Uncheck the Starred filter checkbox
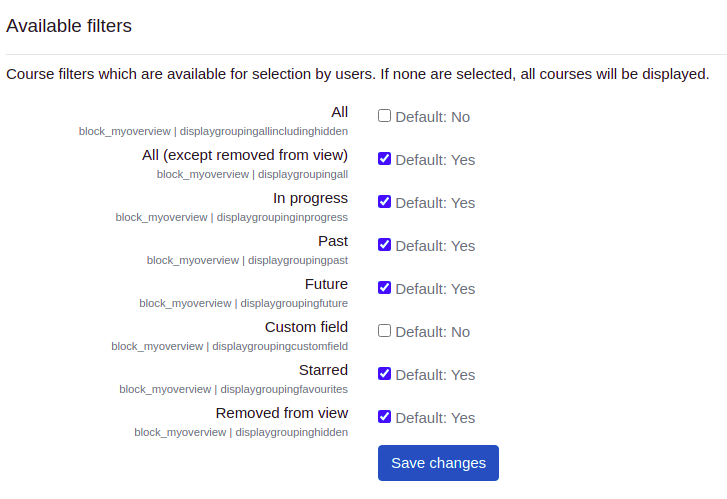The width and height of the screenshot is (727, 499). pos(384,373)
